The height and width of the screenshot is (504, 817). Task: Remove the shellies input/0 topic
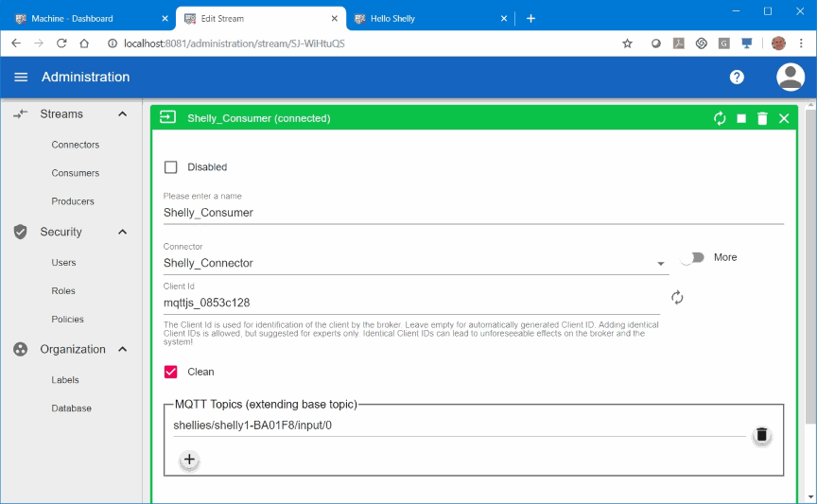(761, 435)
